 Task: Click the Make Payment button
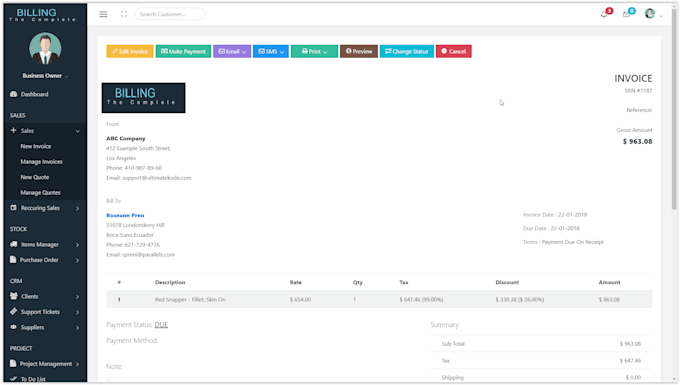(x=183, y=51)
